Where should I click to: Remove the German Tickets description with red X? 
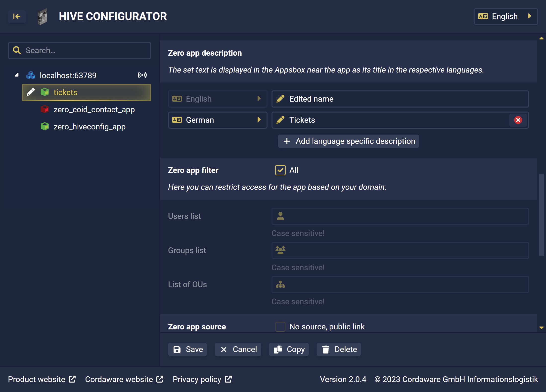[x=518, y=120]
